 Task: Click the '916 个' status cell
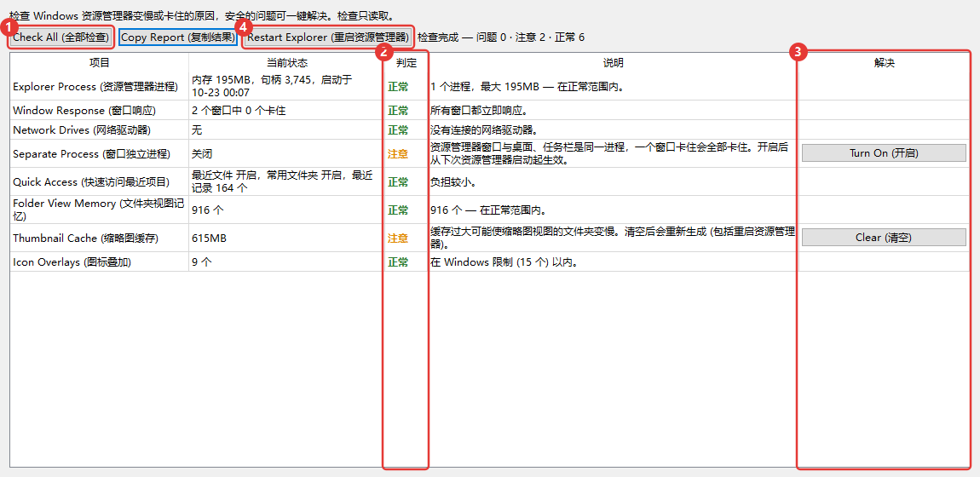(287, 210)
